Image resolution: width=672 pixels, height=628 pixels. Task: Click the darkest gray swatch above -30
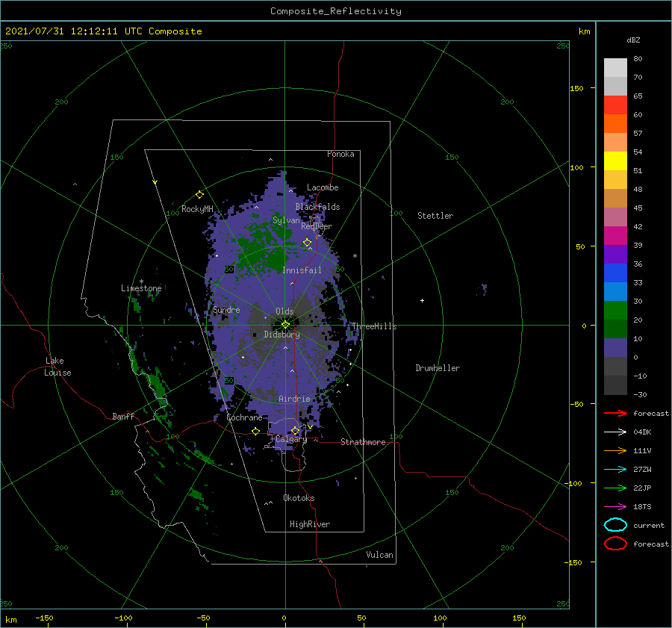[615, 385]
